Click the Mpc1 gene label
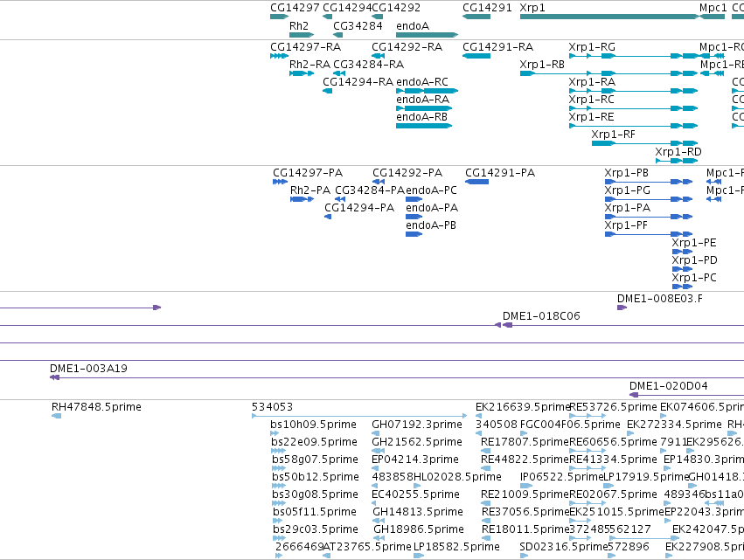 coord(713,8)
